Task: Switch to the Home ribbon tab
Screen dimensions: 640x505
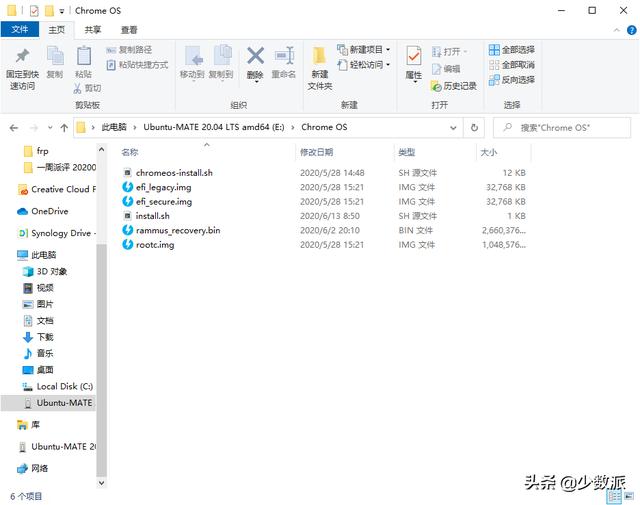Action: [56, 30]
